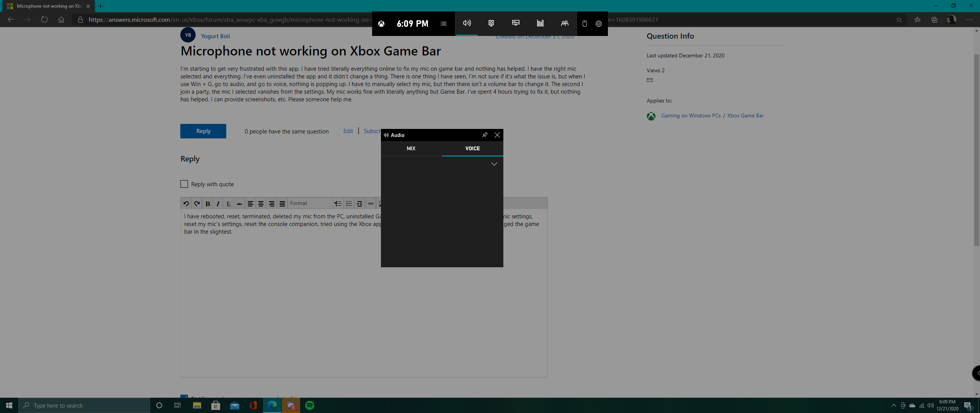Go to browser home page
The height and width of the screenshot is (413, 980).
coord(61,20)
